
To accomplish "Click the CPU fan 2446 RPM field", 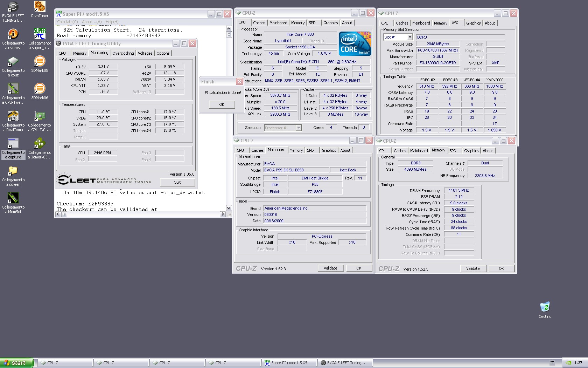I will (103, 153).
